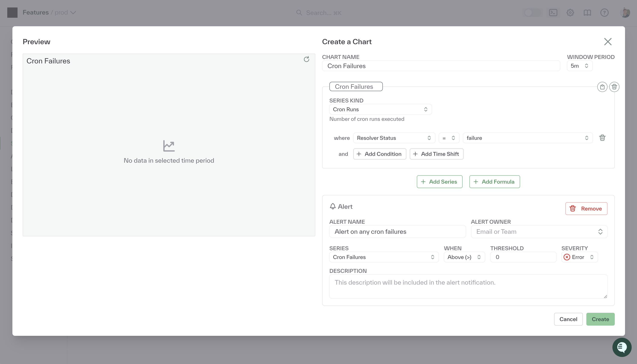Open the help question mark icon

(604, 13)
